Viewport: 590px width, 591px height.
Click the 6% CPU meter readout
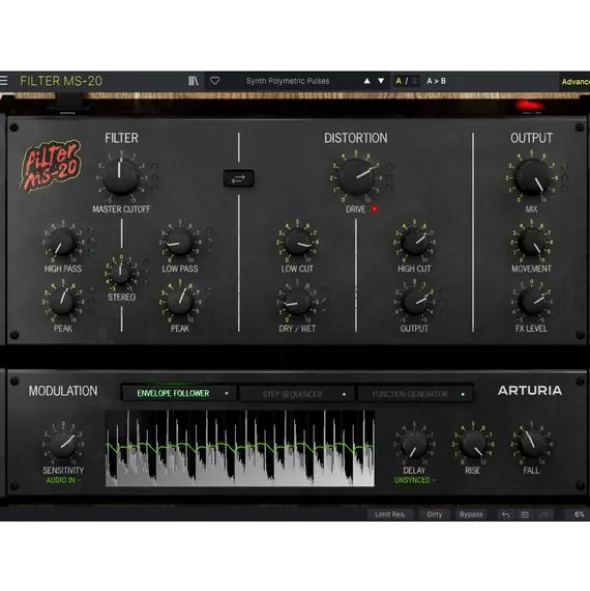click(579, 514)
